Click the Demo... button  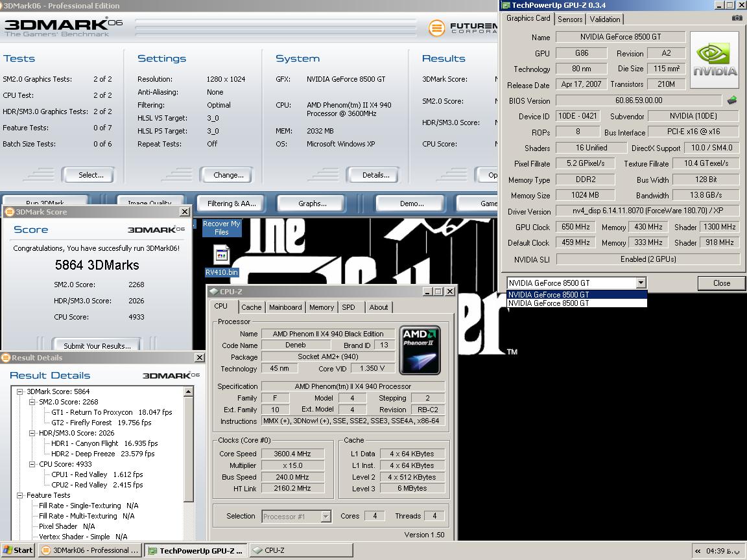(412, 204)
